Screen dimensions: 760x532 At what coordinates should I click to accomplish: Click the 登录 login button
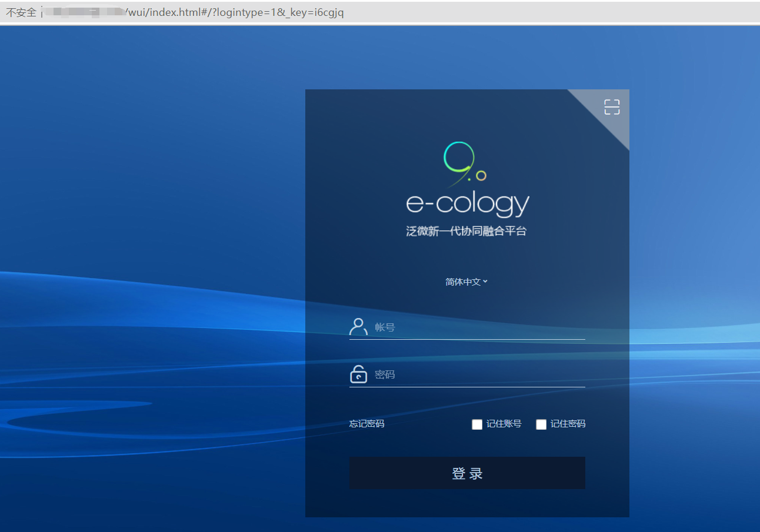click(467, 473)
